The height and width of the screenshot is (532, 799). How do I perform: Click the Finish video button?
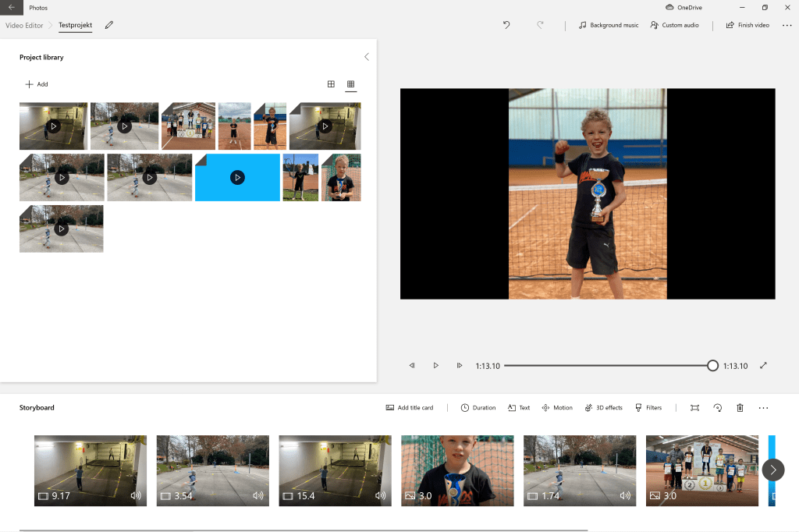click(748, 25)
